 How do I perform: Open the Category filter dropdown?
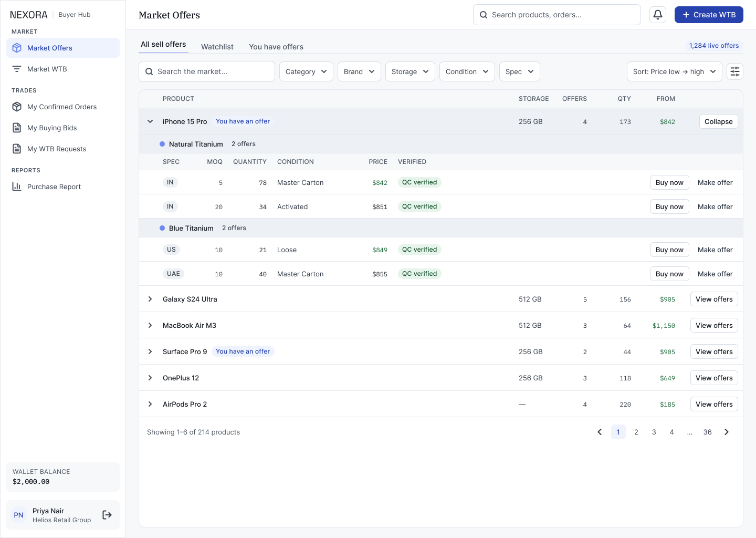tap(306, 71)
